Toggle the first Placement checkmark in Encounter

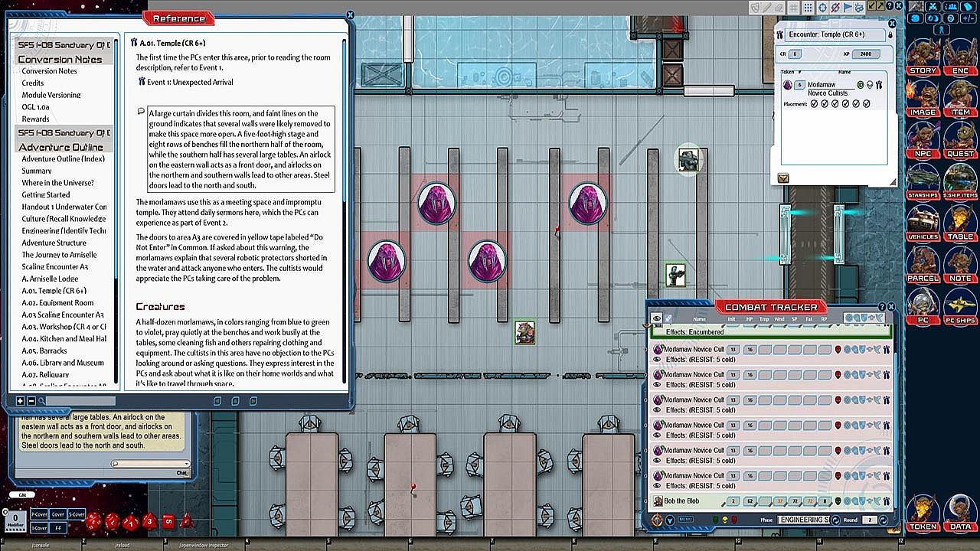(x=814, y=104)
